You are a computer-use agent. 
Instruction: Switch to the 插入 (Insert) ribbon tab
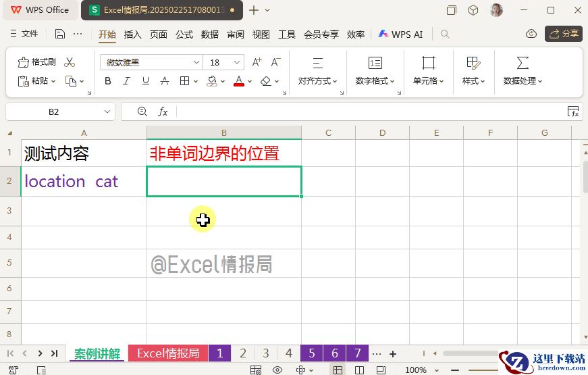pos(133,34)
